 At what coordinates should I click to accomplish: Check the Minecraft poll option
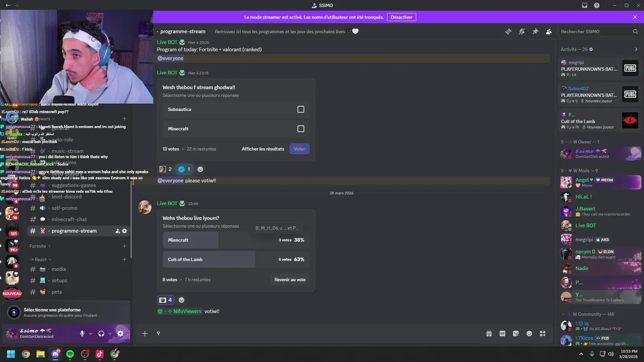click(300, 129)
